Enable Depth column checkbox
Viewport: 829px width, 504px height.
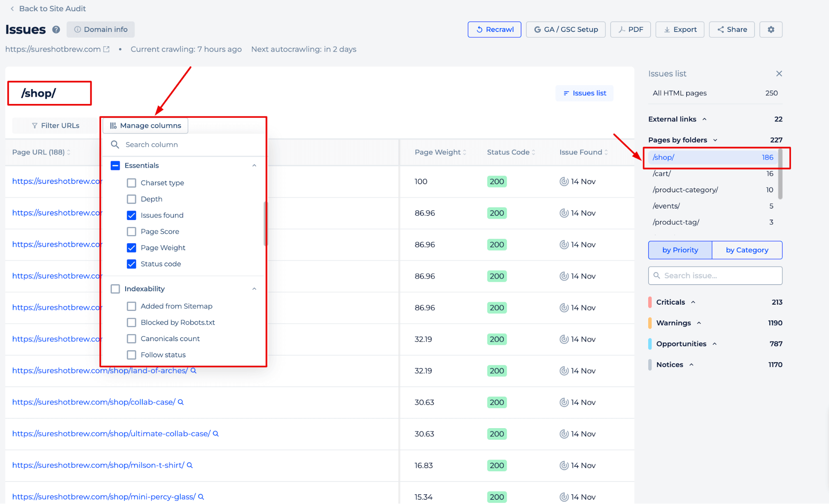click(131, 199)
